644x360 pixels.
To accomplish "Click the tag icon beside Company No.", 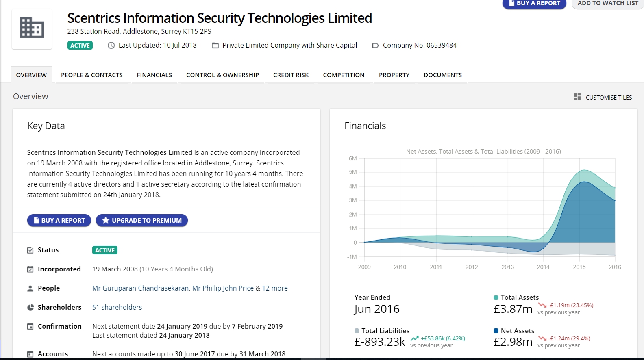I will pyautogui.click(x=375, y=46).
